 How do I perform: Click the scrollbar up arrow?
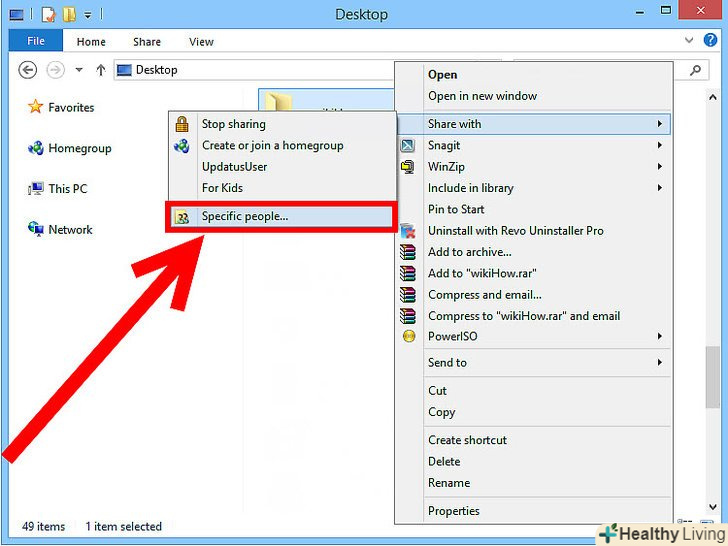pyautogui.click(x=712, y=97)
